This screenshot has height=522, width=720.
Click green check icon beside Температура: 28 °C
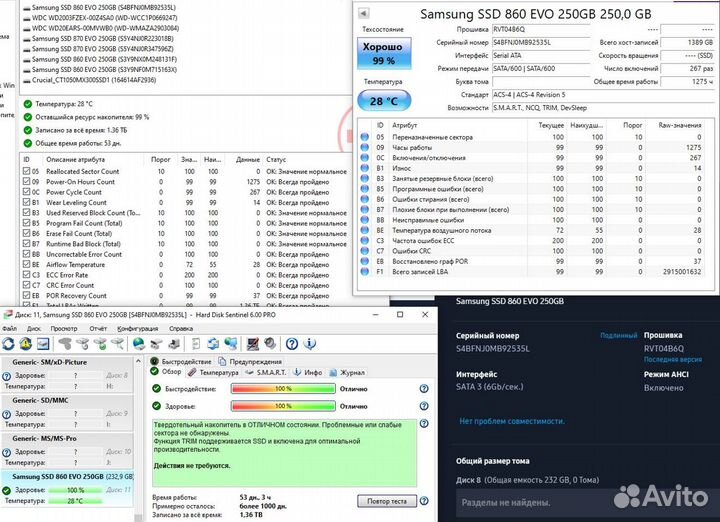(28, 104)
